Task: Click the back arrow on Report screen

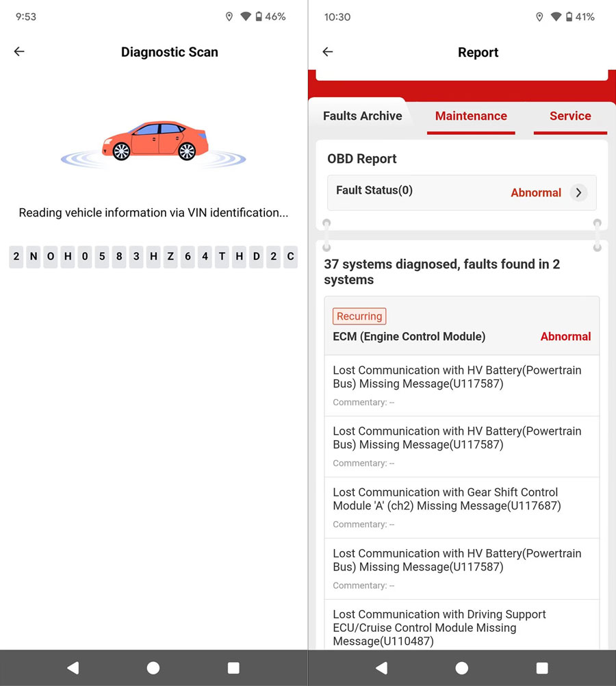Action: coord(327,51)
